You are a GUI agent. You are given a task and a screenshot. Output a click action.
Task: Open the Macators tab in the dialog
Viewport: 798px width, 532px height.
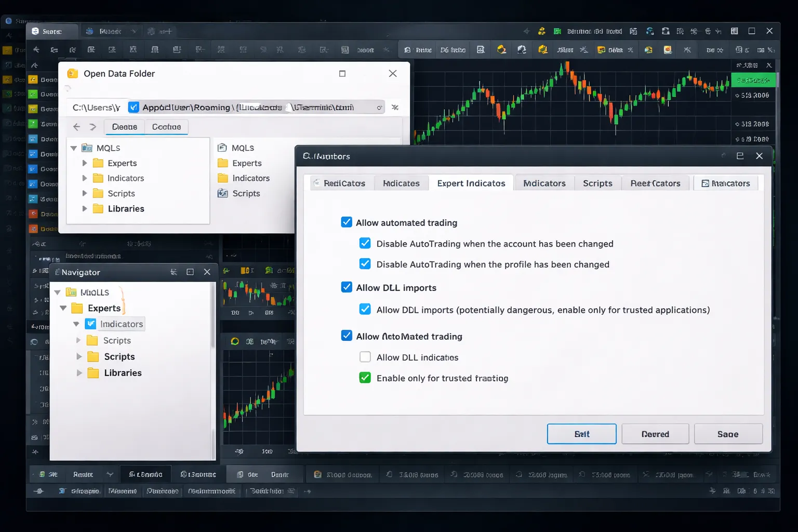[726, 183]
